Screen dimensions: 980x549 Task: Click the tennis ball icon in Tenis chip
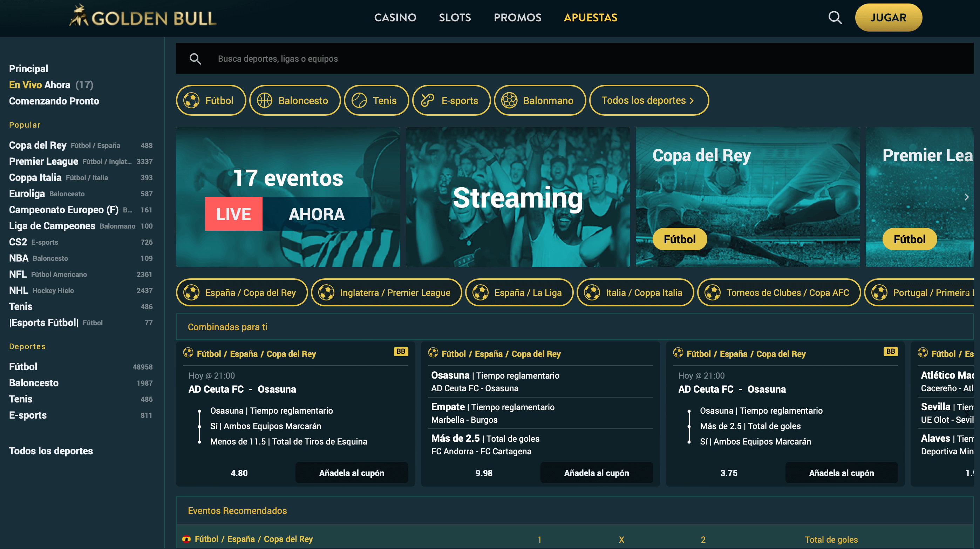pos(359,101)
